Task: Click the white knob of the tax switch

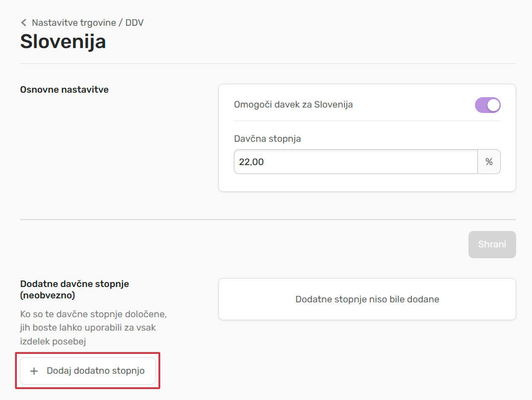Action: point(493,105)
